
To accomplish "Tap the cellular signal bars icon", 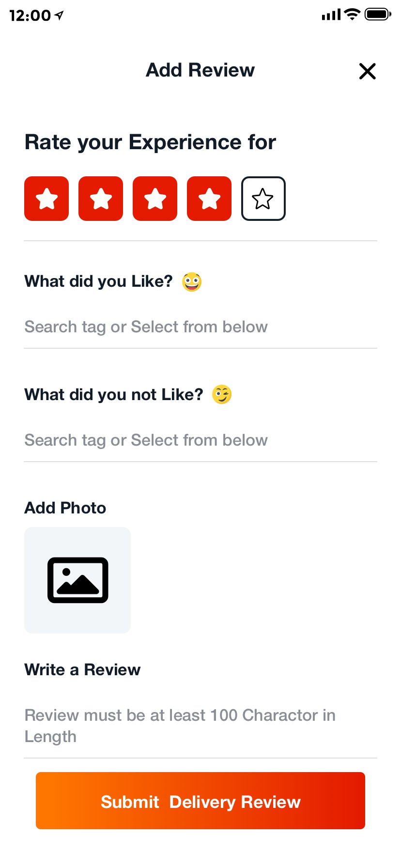I will [x=331, y=15].
